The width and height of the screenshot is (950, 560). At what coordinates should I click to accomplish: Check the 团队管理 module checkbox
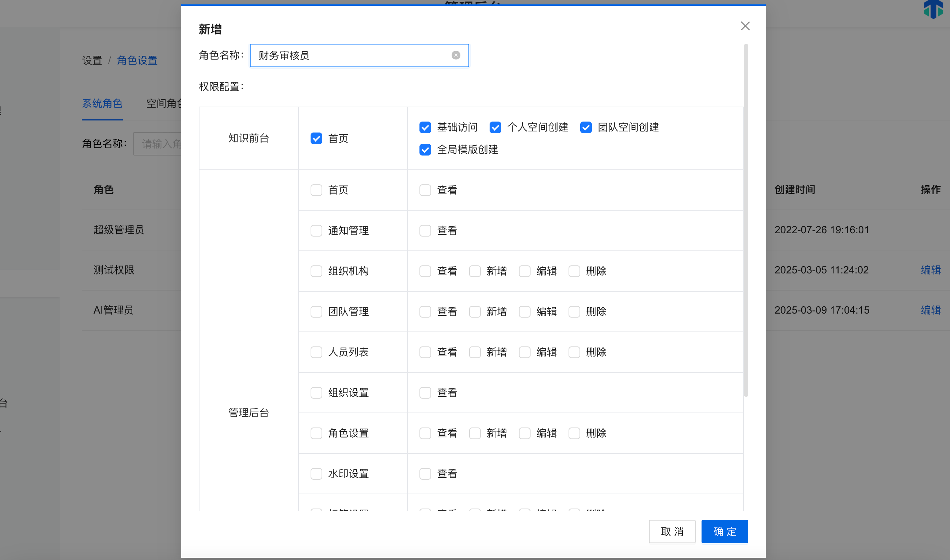(x=316, y=312)
